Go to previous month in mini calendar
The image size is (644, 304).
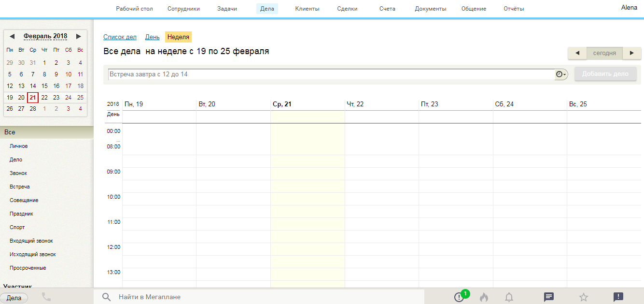[x=12, y=36]
